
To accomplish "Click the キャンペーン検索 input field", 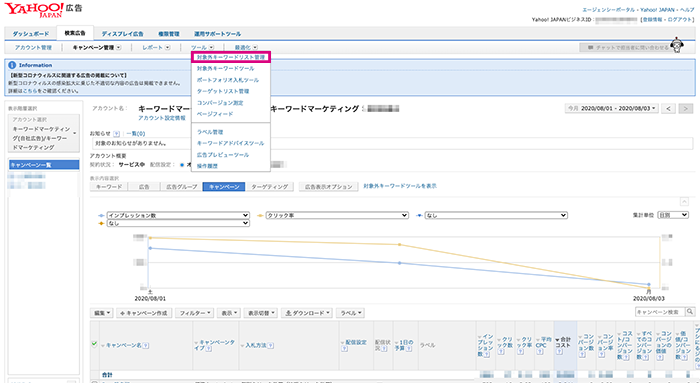I will (661, 312).
